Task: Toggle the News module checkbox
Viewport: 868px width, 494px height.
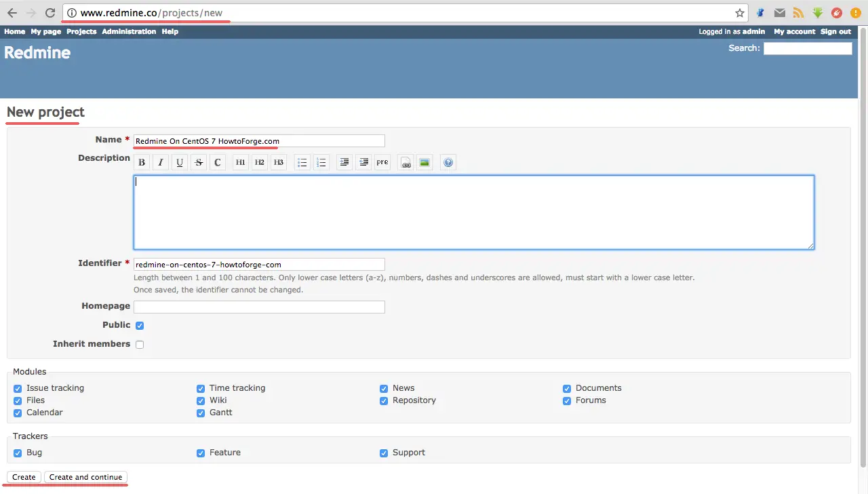Action: pos(384,389)
